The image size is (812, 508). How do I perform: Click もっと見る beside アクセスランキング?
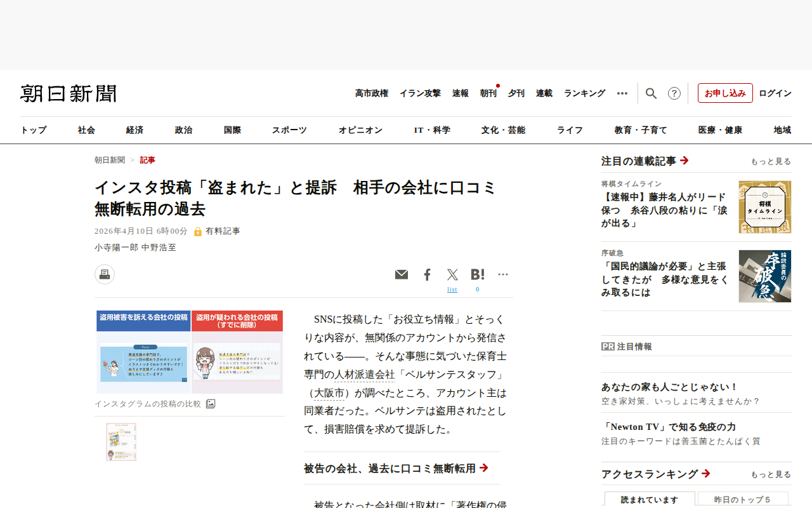771,474
